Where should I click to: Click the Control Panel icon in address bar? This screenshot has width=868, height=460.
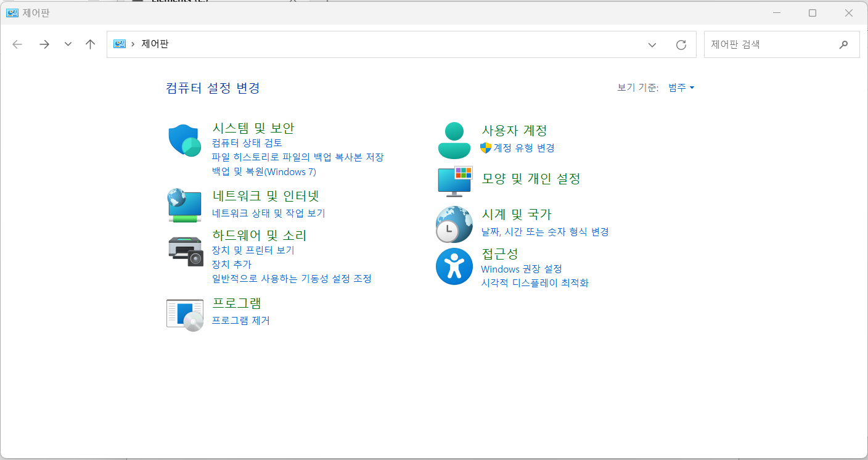120,44
